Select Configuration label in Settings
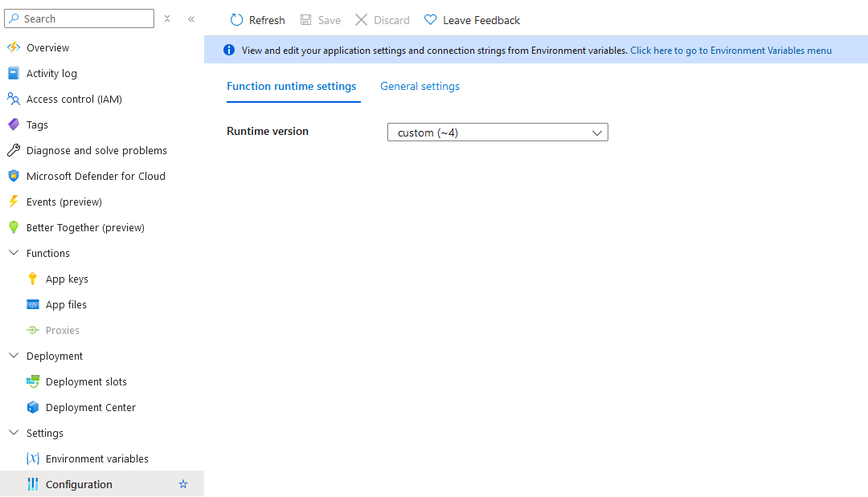The image size is (868, 497). pos(79,485)
